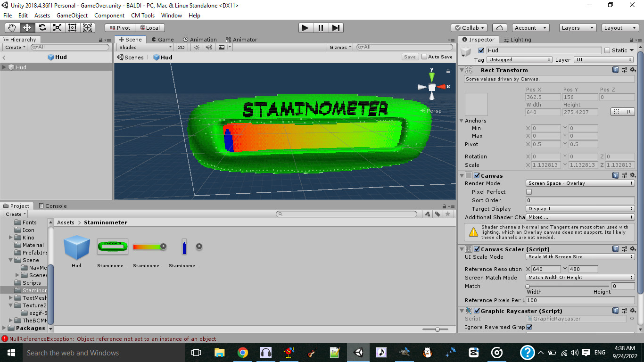Screen dimensions: 644x362
Task: Disable the Canvas component checkbox
Action: 477,176
